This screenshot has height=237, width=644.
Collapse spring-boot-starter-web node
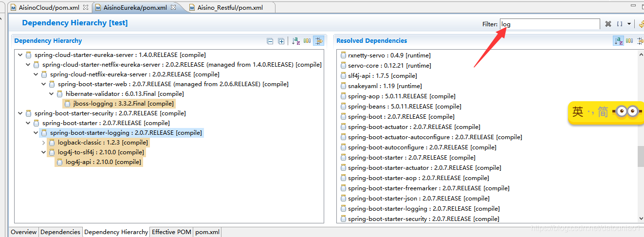(x=44, y=84)
